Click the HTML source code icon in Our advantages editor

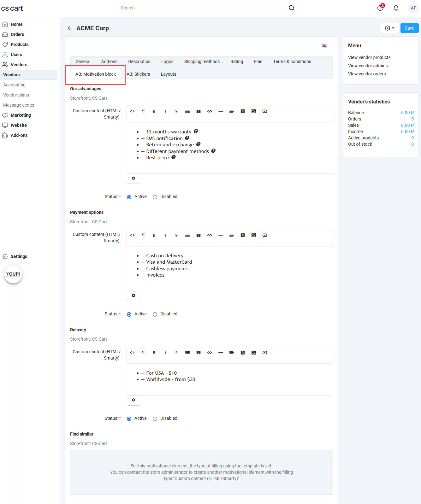tap(132, 111)
